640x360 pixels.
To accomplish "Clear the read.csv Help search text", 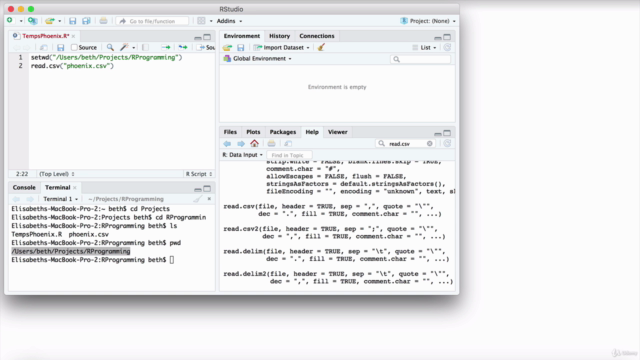I will 430,144.
